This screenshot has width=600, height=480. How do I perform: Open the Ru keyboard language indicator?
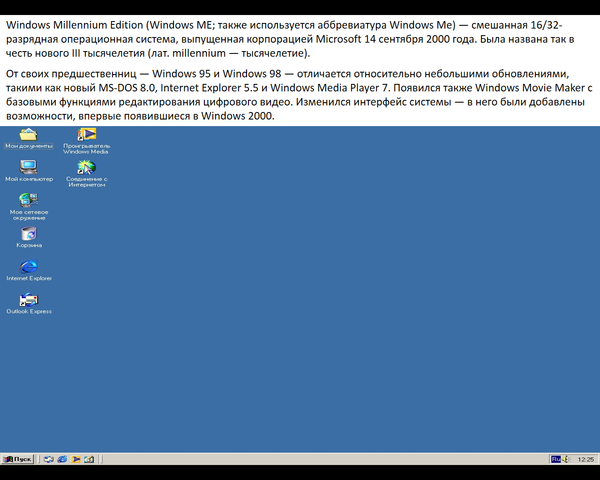555,458
